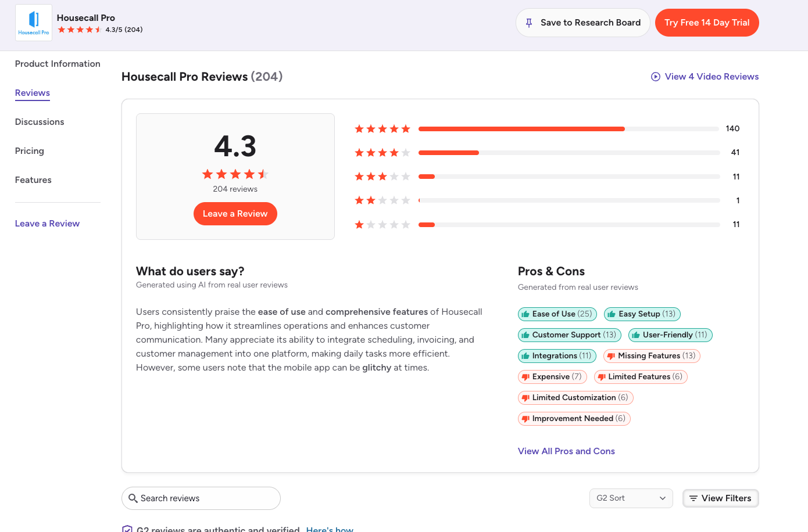
Task: View 4 Video Reviews
Action: (712, 77)
